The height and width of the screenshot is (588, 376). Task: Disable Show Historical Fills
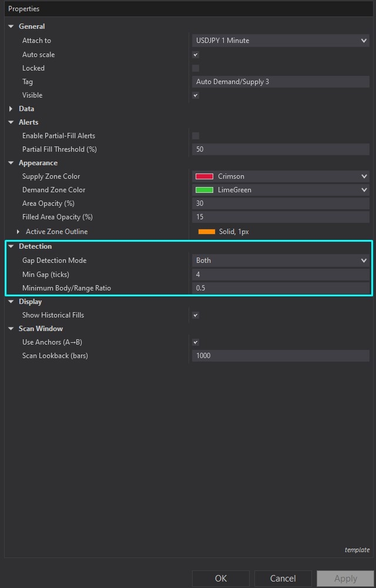point(195,315)
